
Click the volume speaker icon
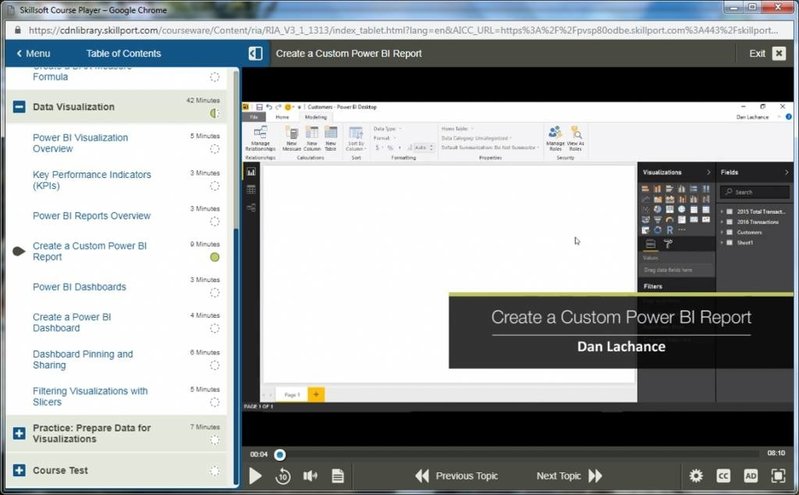(x=310, y=476)
